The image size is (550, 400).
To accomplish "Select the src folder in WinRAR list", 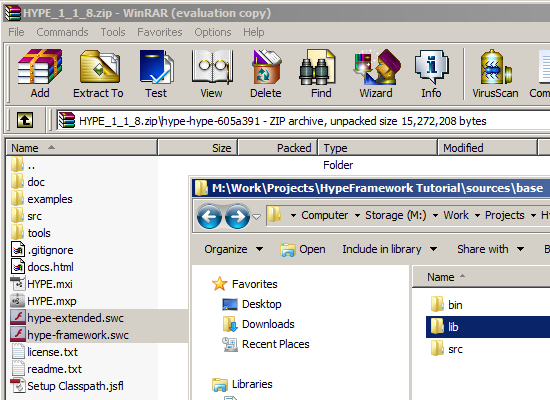I will pos(26,216).
